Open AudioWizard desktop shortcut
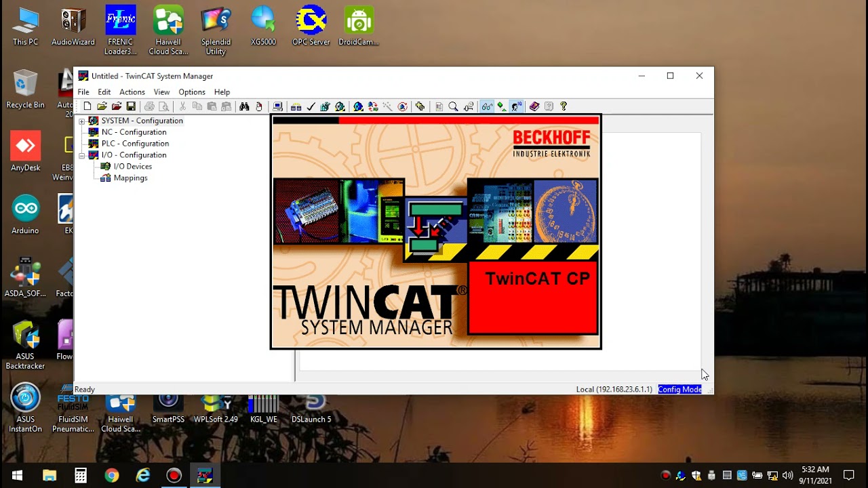Image resolution: width=868 pixels, height=488 pixels. 73,27
